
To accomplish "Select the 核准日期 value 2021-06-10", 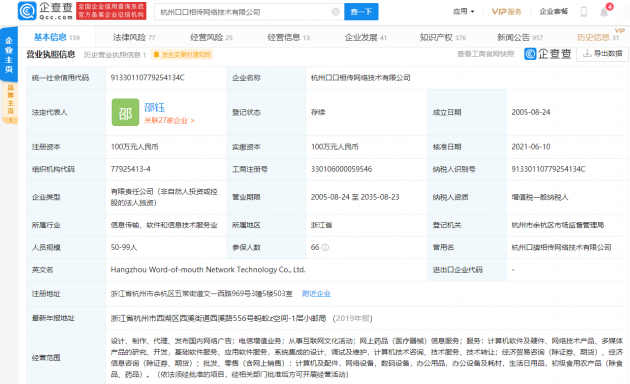I will [x=531, y=147].
